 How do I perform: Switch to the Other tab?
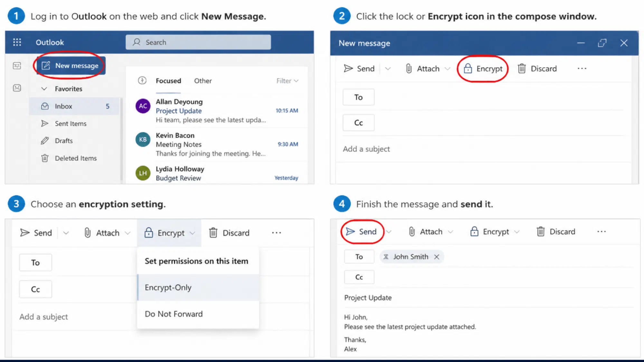click(203, 81)
